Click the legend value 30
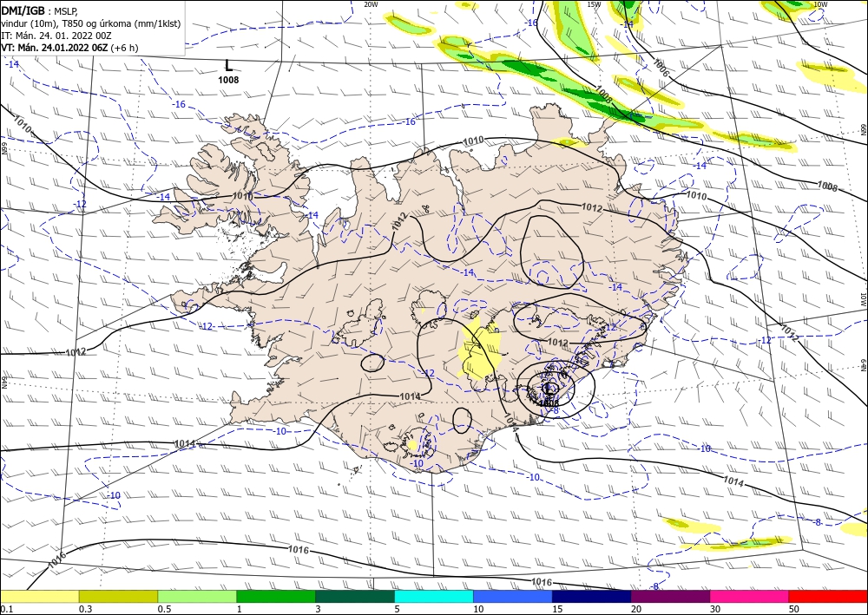This screenshot has height=615, width=868. pyautogui.click(x=714, y=609)
